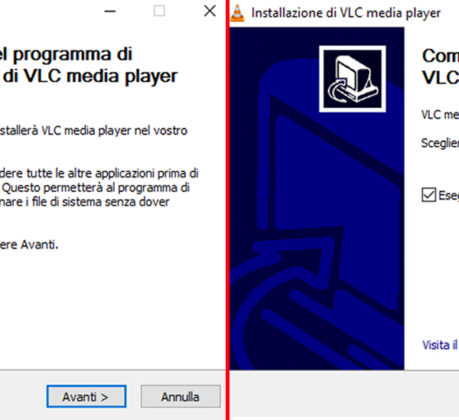Image resolution: width=459 pixels, height=420 pixels.
Task: Click the bold 'Com' heading on right window
Action: 440,56
